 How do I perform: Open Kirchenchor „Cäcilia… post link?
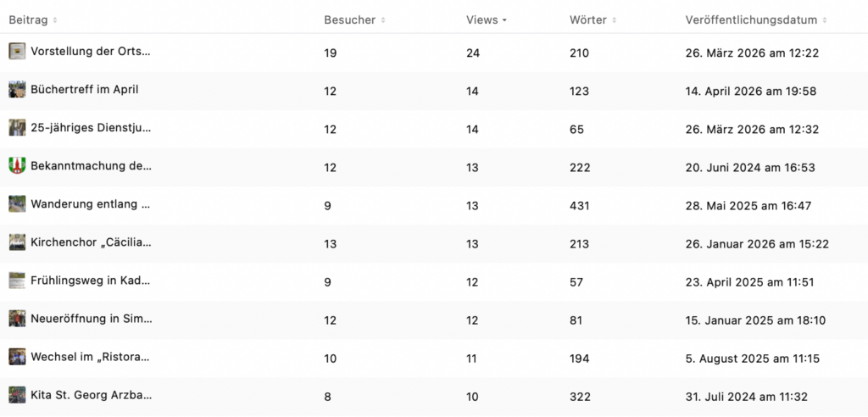pos(91,243)
